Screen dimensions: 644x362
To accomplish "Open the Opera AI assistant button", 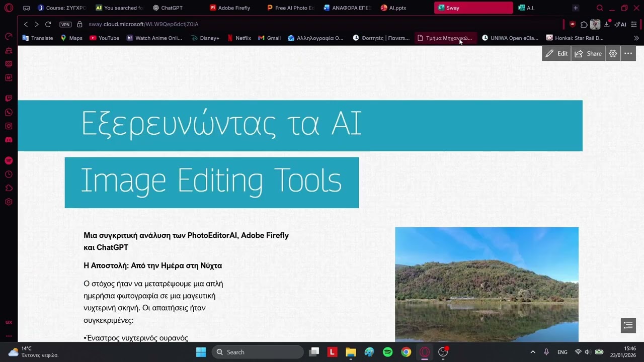I will (x=620, y=24).
